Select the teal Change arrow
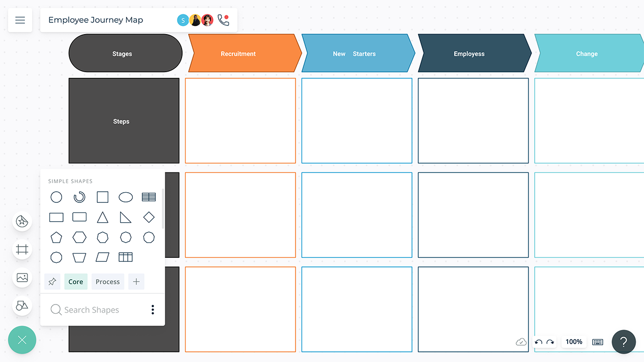The image size is (644, 362). [x=589, y=53]
